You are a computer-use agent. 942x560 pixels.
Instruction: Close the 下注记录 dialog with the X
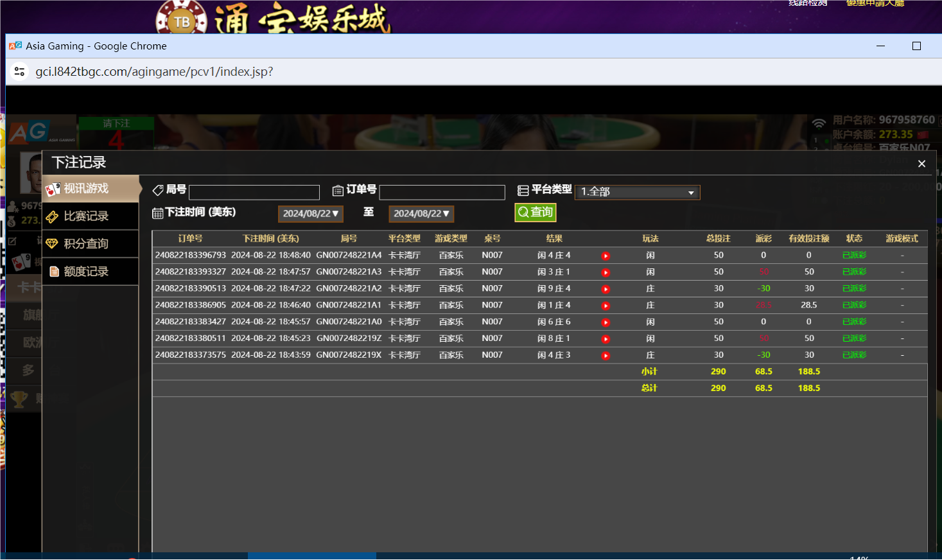click(x=921, y=163)
